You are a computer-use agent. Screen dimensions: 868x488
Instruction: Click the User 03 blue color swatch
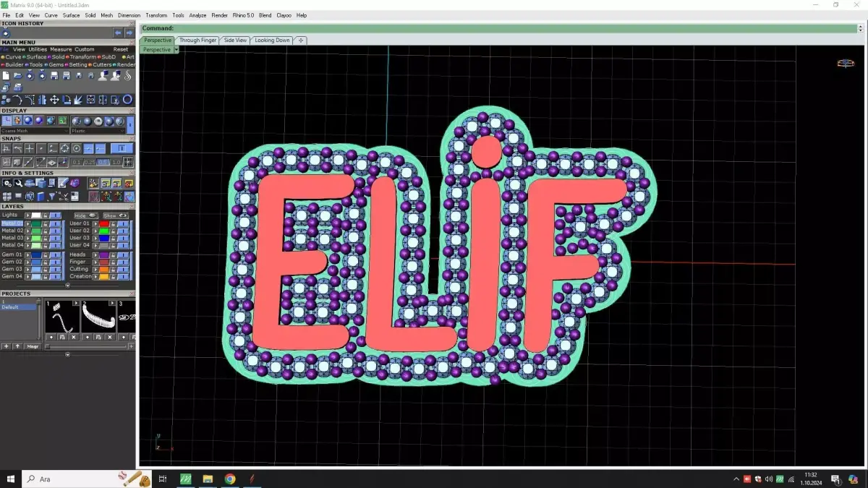pos(104,238)
